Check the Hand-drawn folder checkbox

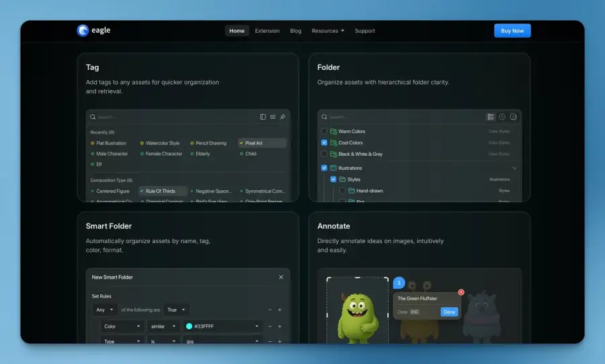pyautogui.click(x=342, y=191)
